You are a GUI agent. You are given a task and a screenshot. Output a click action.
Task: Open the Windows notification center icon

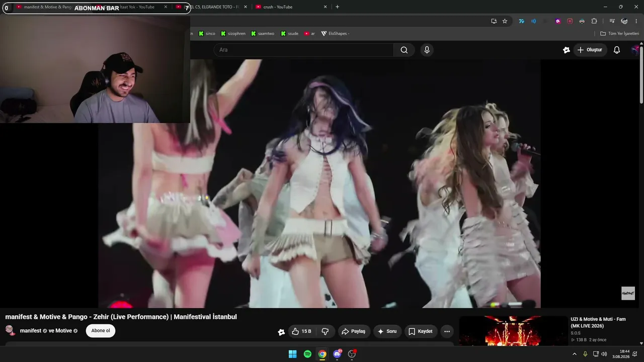tap(635, 354)
